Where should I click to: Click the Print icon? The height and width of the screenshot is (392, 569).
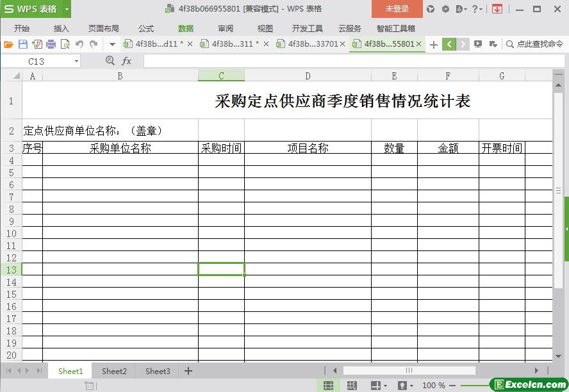(51, 44)
